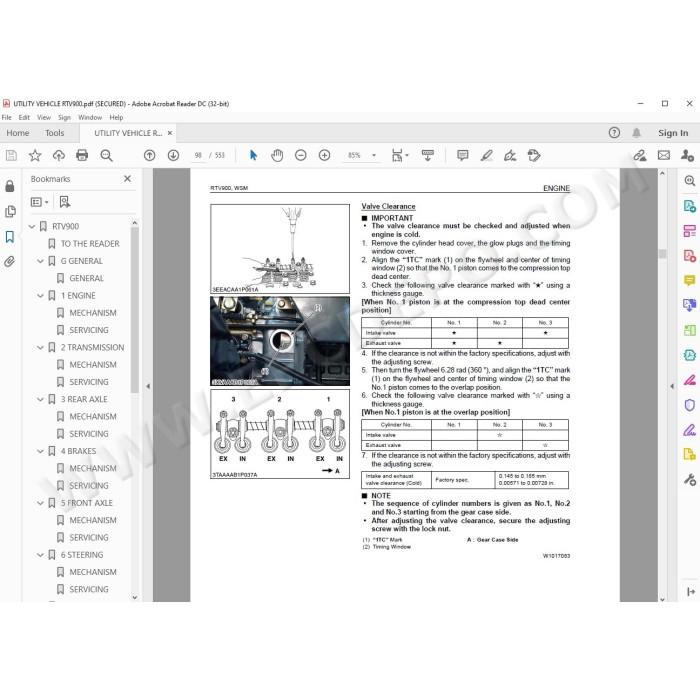Zoom in with the plus button

325,155
